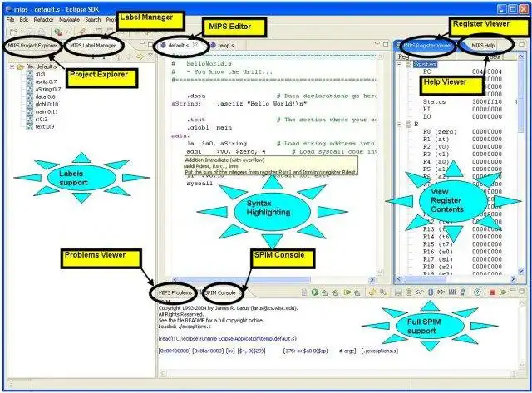
Task: Select the MIPS Register Viewer tab
Action: pos(427,45)
